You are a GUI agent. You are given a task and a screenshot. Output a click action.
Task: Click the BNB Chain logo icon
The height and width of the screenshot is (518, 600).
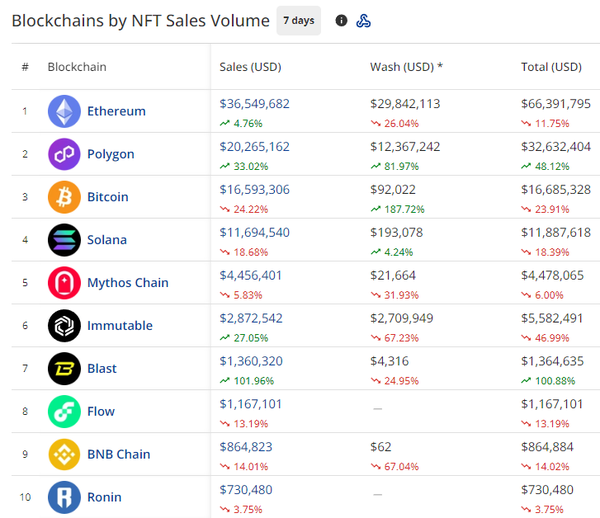pos(64,454)
